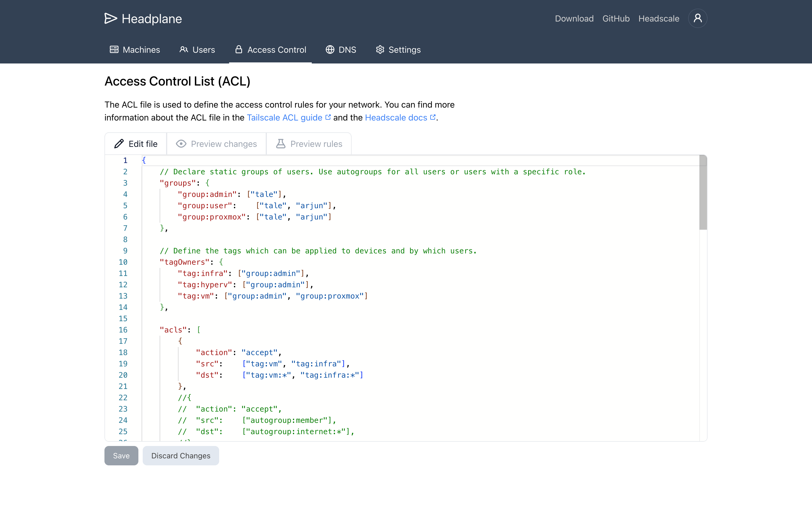Click the pencil icon on Edit file

pos(119,144)
